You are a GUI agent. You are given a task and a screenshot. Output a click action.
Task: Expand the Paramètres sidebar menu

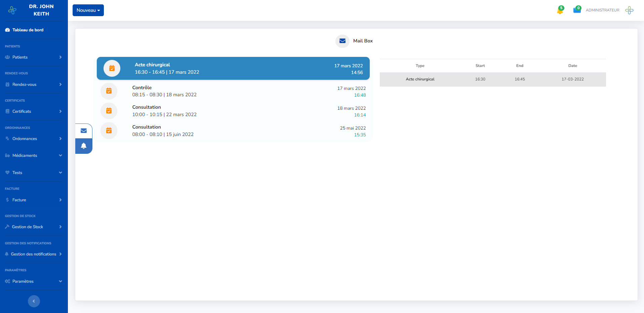[34, 281]
